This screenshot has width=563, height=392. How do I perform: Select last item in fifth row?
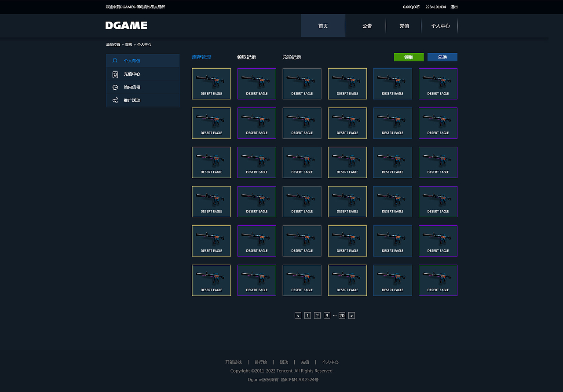(x=438, y=241)
